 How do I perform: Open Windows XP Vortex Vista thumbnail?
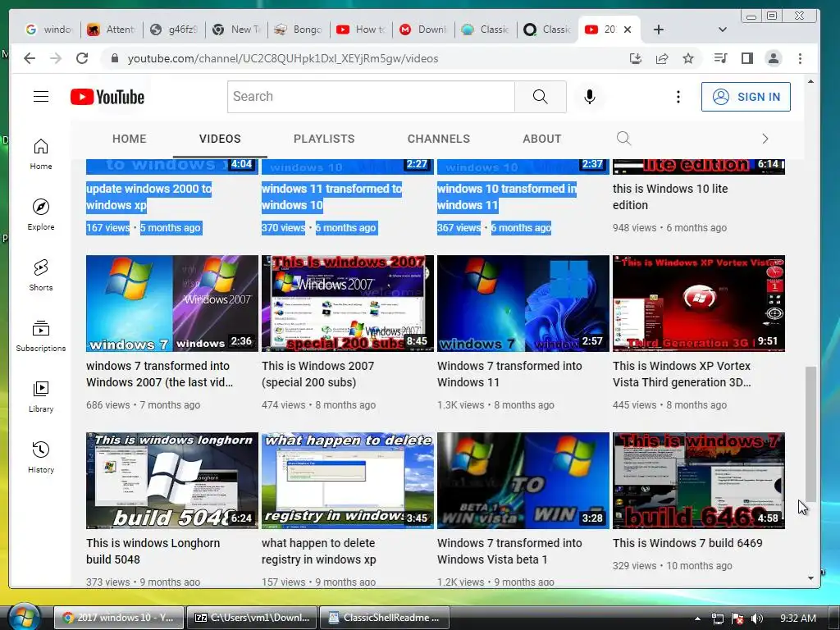pos(699,304)
